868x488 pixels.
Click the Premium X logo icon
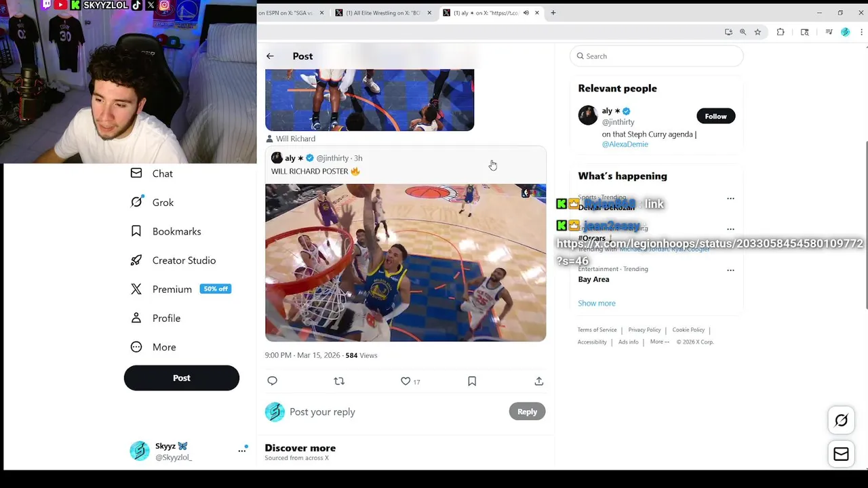point(136,289)
